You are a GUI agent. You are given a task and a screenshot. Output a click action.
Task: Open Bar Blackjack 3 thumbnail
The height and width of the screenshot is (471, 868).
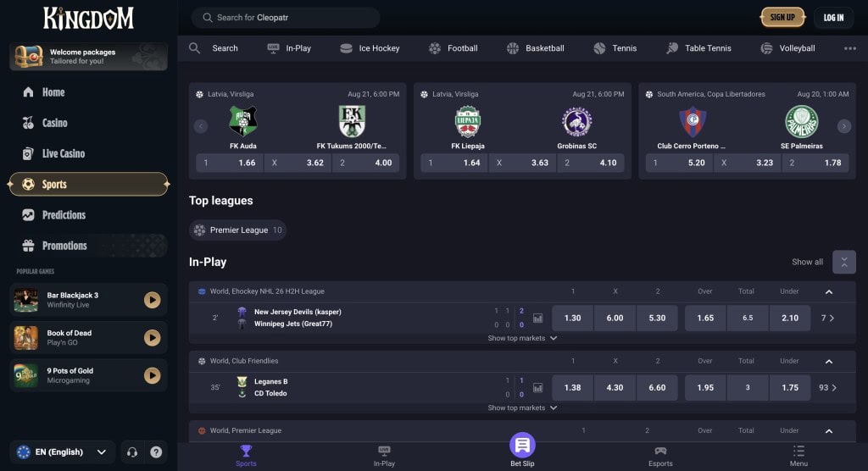click(26, 300)
